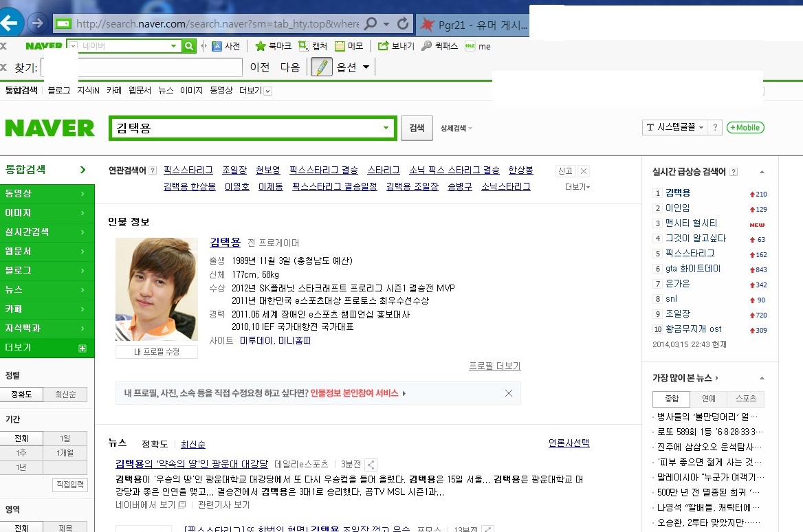Open the 미투데이 site link

256,341
